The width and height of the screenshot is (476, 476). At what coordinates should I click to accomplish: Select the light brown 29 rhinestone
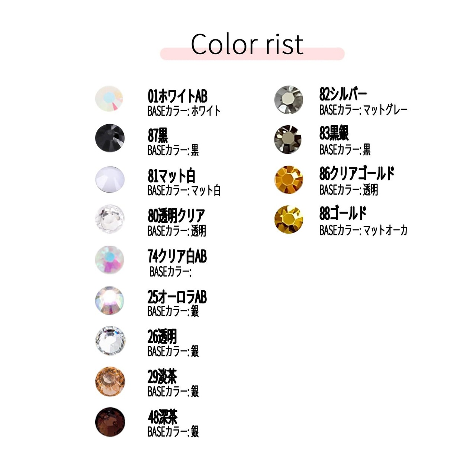110,382
